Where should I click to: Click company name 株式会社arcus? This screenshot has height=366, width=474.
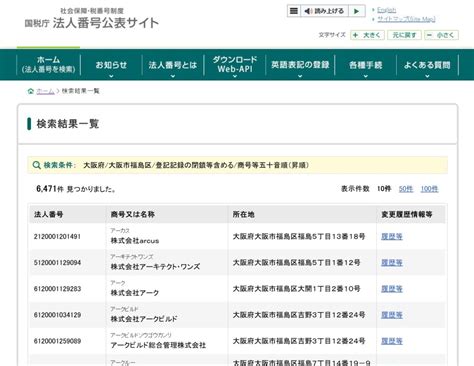[135, 241]
